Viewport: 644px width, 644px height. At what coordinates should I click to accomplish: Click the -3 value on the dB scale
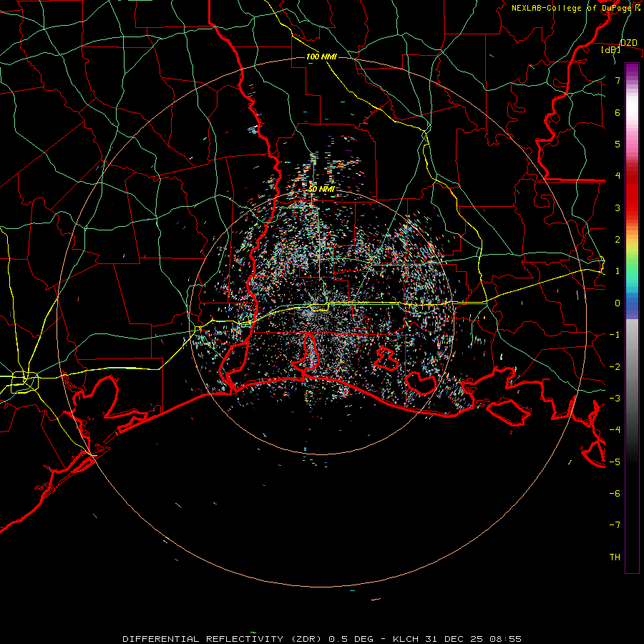pos(615,399)
